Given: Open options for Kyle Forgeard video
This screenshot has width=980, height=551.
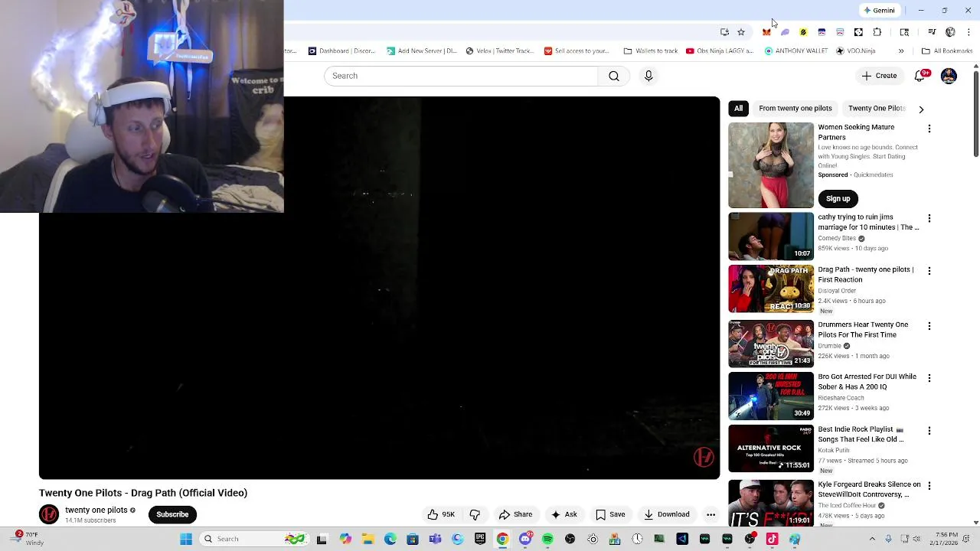Looking at the screenshot, I should [929, 486].
